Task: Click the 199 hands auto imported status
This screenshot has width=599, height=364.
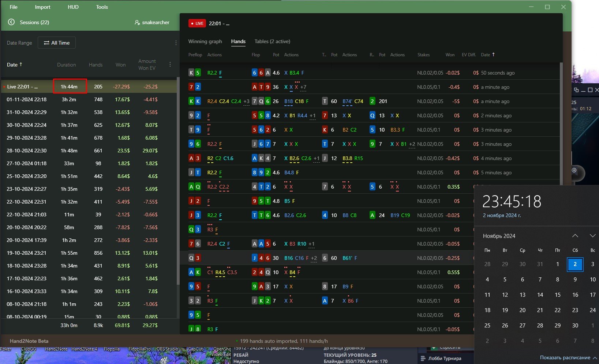Action: click(x=284, y=341)
